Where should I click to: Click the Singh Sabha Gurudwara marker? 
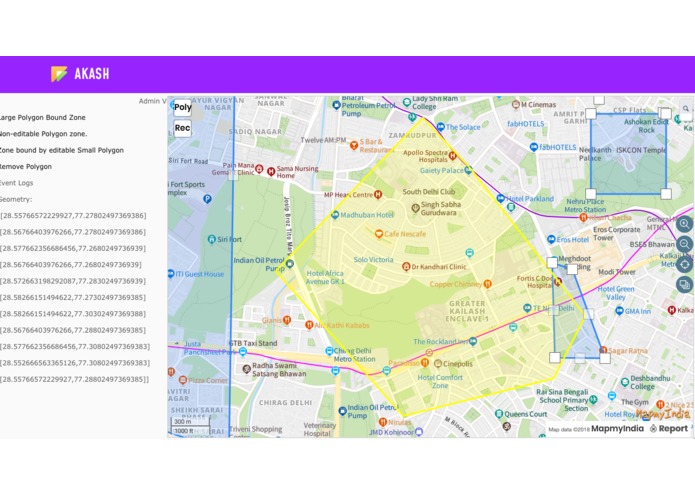415,208
